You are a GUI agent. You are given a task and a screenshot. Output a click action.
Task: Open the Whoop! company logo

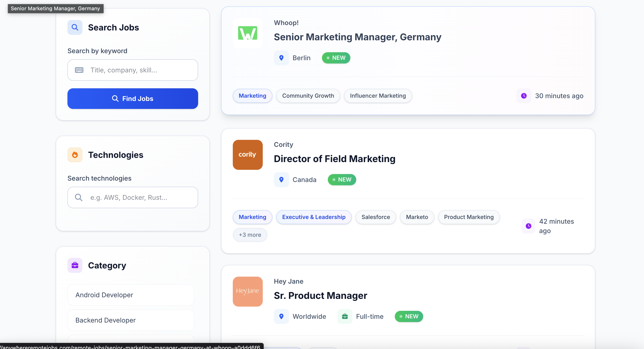248,33
